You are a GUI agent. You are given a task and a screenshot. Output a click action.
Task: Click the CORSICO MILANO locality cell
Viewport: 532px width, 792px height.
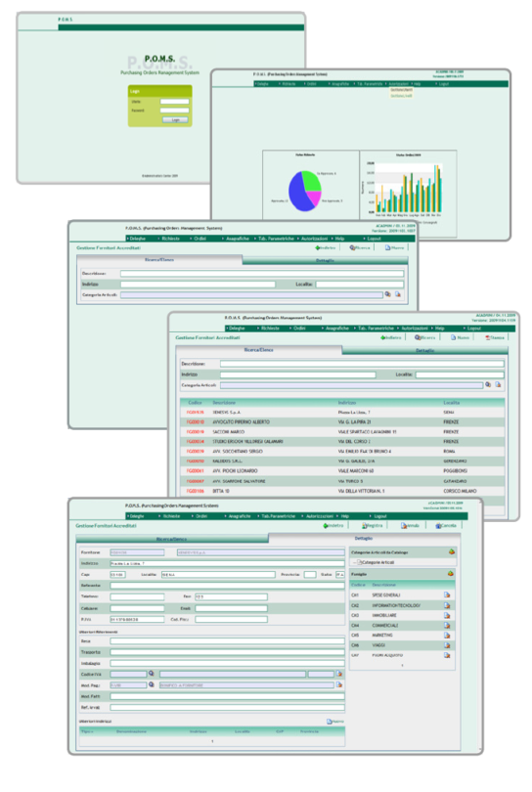click(x=460, y=491)
